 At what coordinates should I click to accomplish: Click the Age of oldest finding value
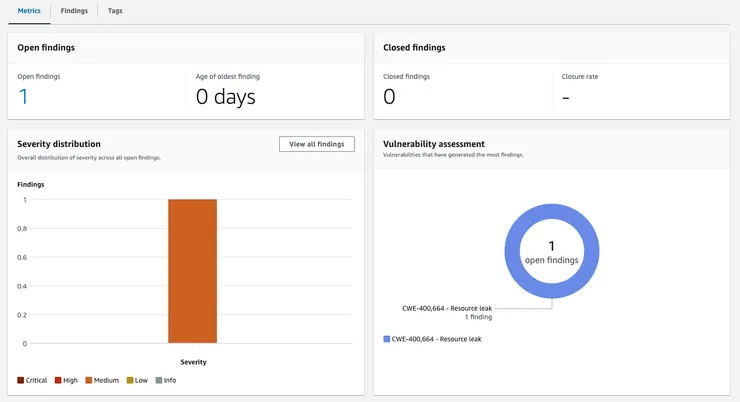(x=225, y=96)
